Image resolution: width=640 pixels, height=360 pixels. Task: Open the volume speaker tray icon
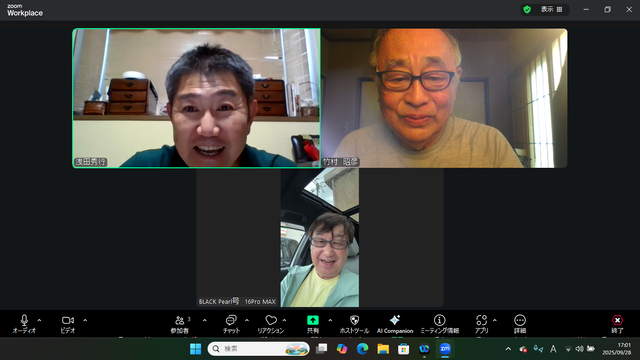pyautogui.click(x=579, y=349)
